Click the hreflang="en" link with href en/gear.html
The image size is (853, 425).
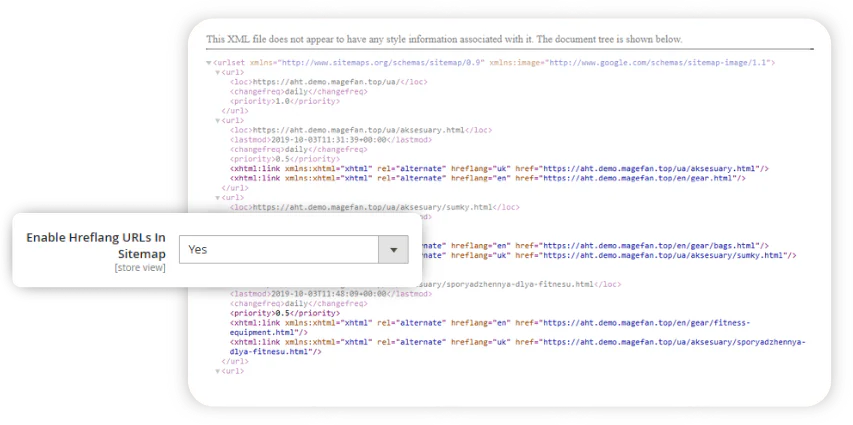tap(487, 178)
